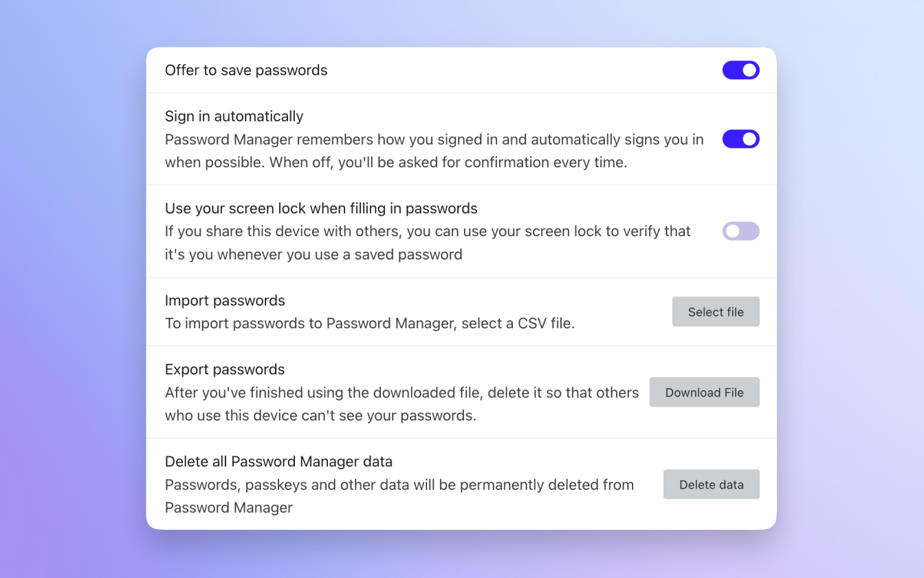The width and height of the screenshot is (924, 578).
Task: Click the "Passwords, passkeys and other data" description
Action: [x=399, y=485]
